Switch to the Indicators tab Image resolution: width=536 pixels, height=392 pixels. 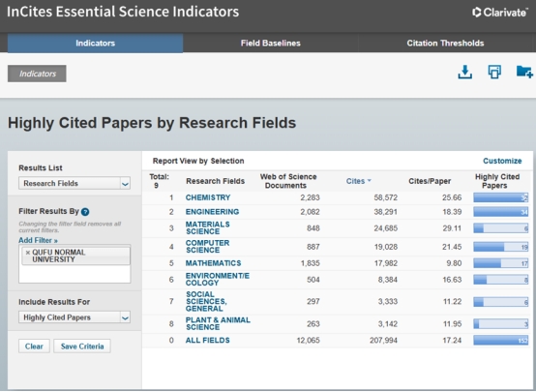(x=95, y=44)
